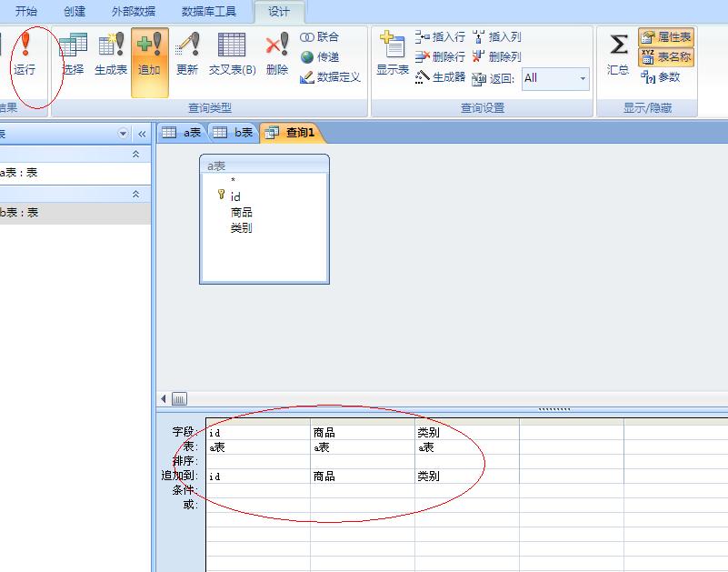Switch to the b表 document tab
728x572 pixels.
233,133
